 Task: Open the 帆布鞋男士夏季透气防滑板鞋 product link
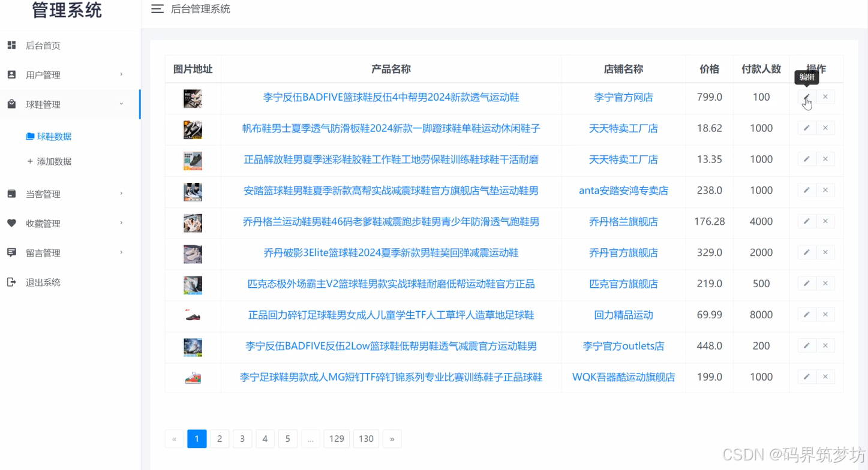391,128
